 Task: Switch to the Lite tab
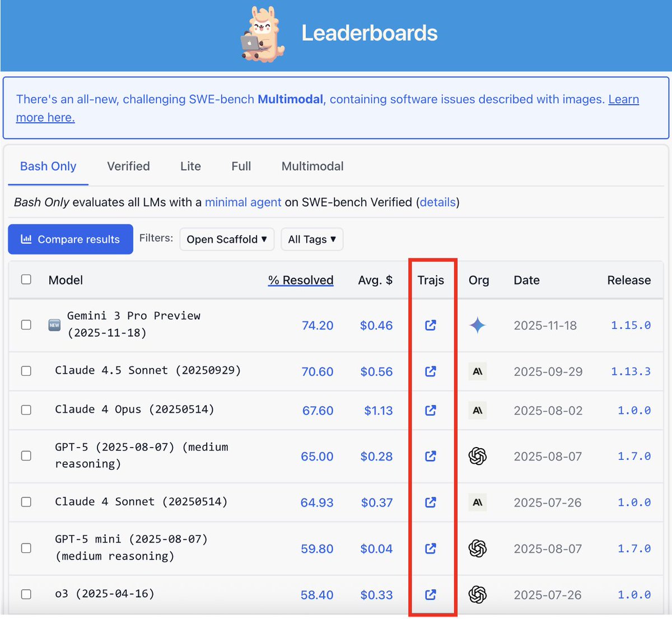point(190,166)
